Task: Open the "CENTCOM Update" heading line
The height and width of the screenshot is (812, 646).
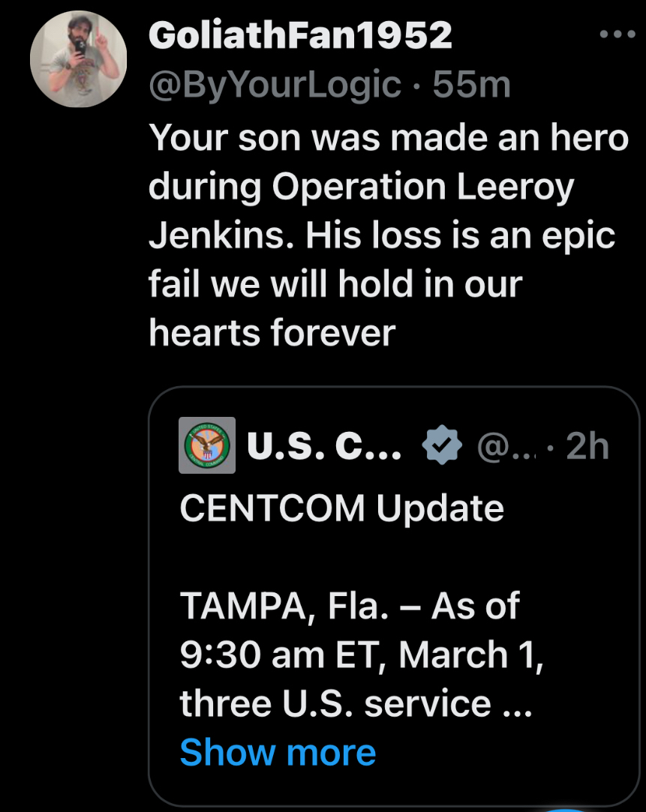Action: (x=341, y=508)
